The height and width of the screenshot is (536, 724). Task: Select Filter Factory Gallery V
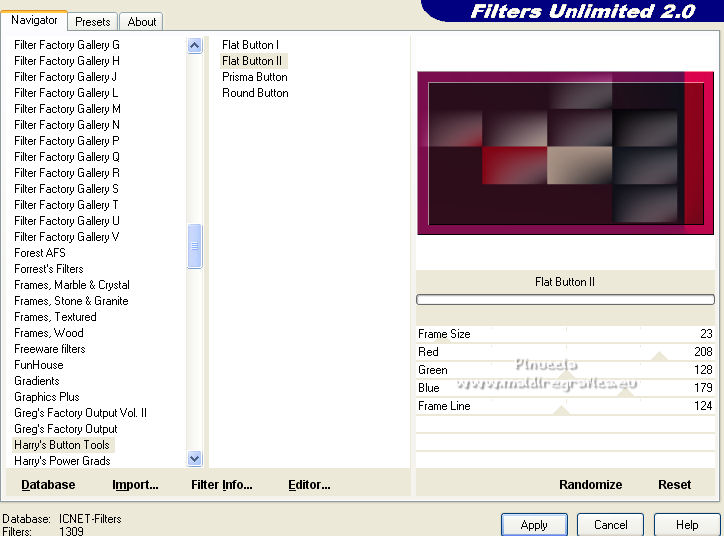coord(67,237)
